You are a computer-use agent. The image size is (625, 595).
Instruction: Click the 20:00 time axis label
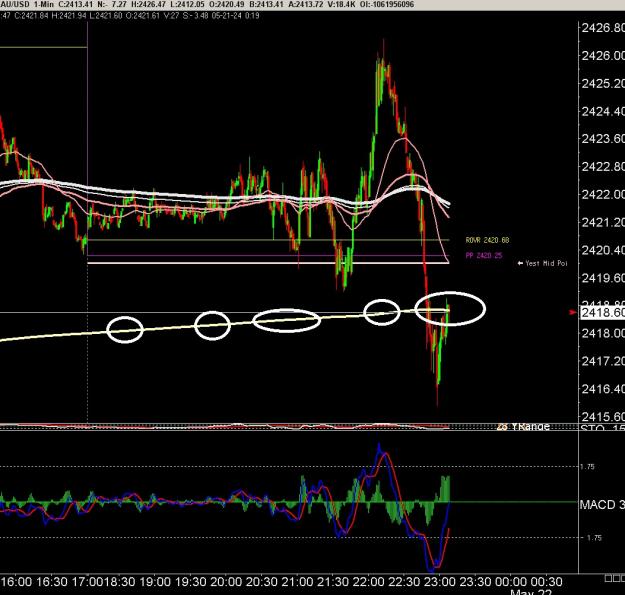tap(226, 582)
